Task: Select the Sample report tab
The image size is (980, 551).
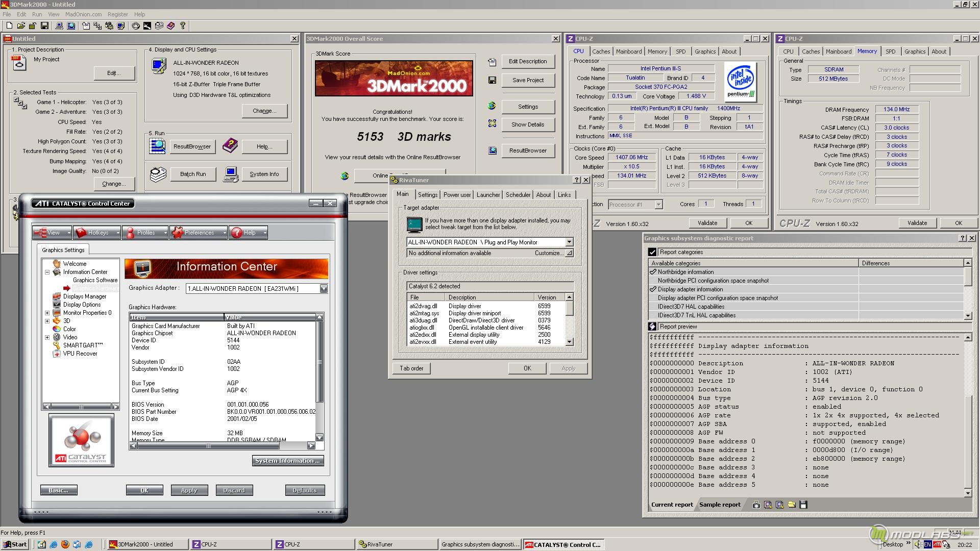Action: tap(720, 505)
